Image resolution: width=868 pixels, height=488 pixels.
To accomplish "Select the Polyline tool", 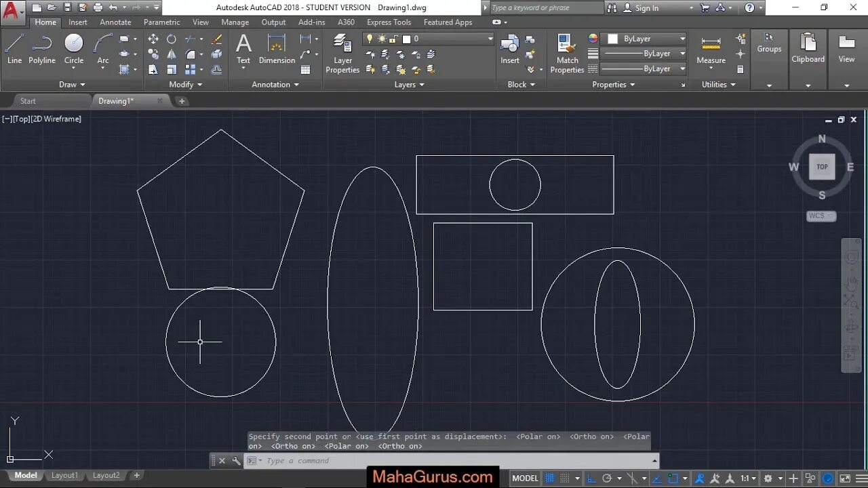I will [x=42, y=49].
